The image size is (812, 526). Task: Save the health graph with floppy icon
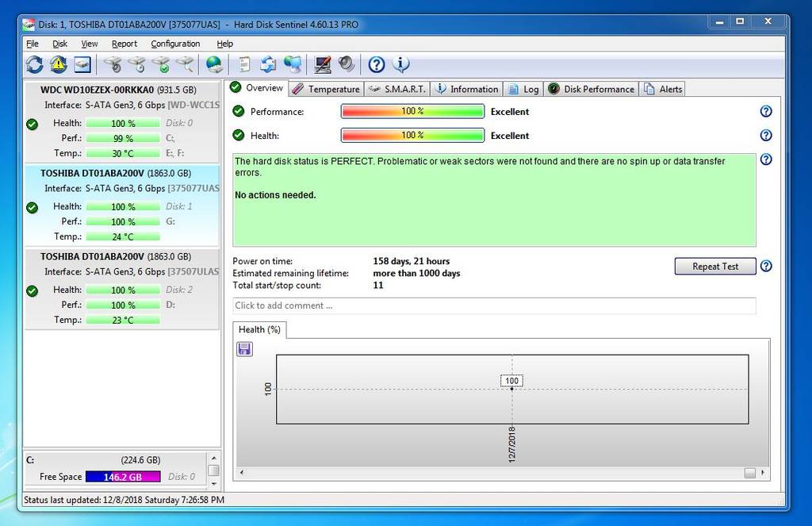pos(244,349)
